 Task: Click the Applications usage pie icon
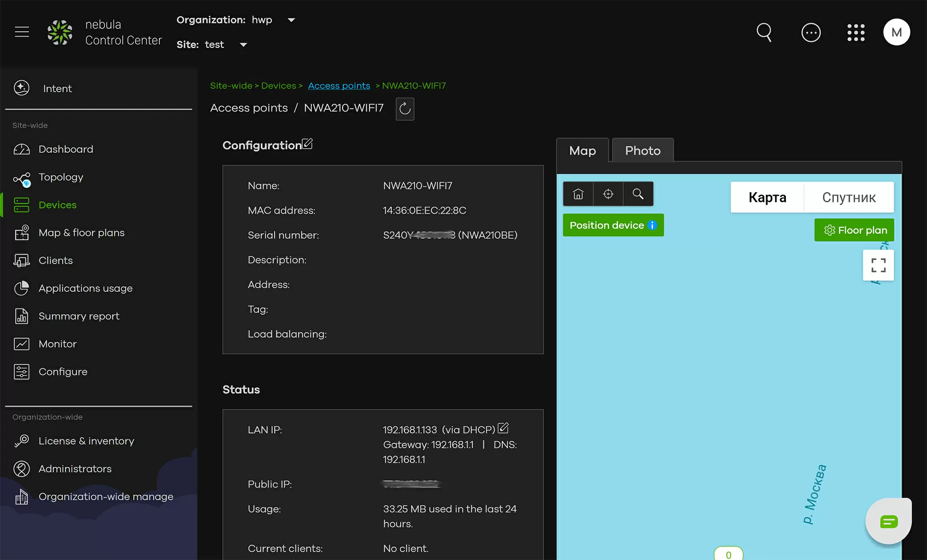coord(22,288)
